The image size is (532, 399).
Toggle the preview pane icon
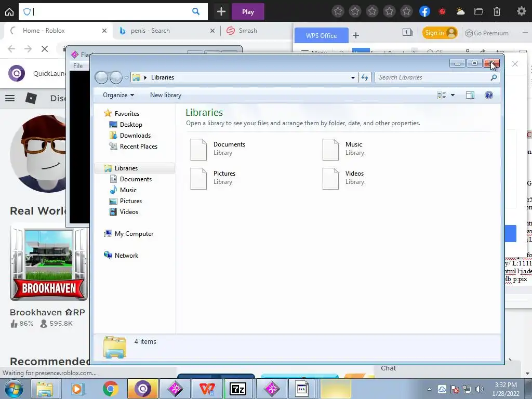coord(470,95)
